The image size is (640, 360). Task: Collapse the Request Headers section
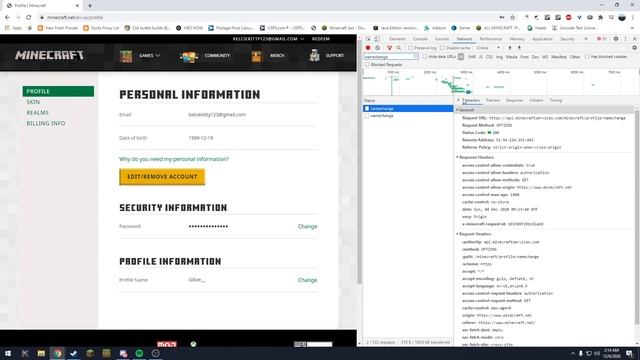[x=473, y=234]
